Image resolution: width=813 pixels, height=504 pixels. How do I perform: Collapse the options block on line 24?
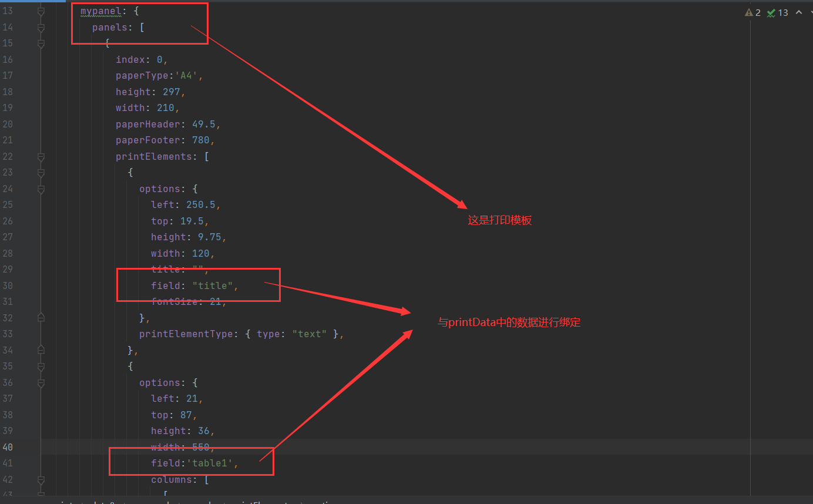[41, 189]
